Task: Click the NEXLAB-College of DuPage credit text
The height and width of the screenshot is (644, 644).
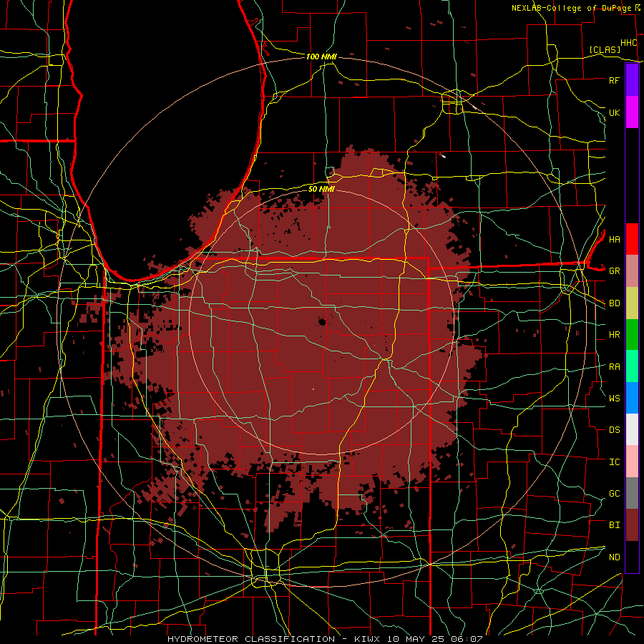Action: point(571,8)
